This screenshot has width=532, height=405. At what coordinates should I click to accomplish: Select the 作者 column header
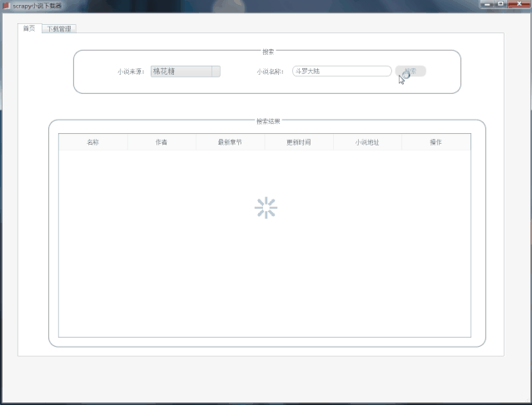click(x=162, y=142)
